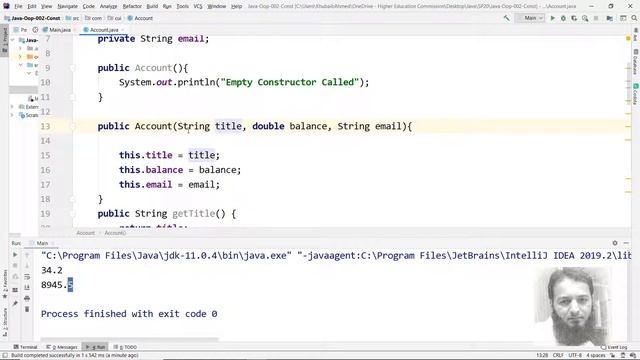The image size is (640, 360).
Task: Place cursor on line 15 'this.title = title;'
Action: click(x=169, y=155)
